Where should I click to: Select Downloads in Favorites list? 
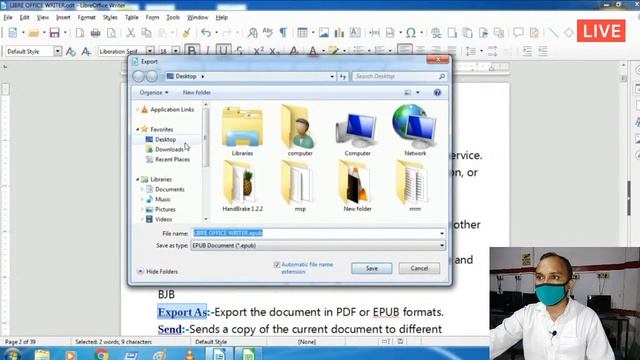pos(169,149)
